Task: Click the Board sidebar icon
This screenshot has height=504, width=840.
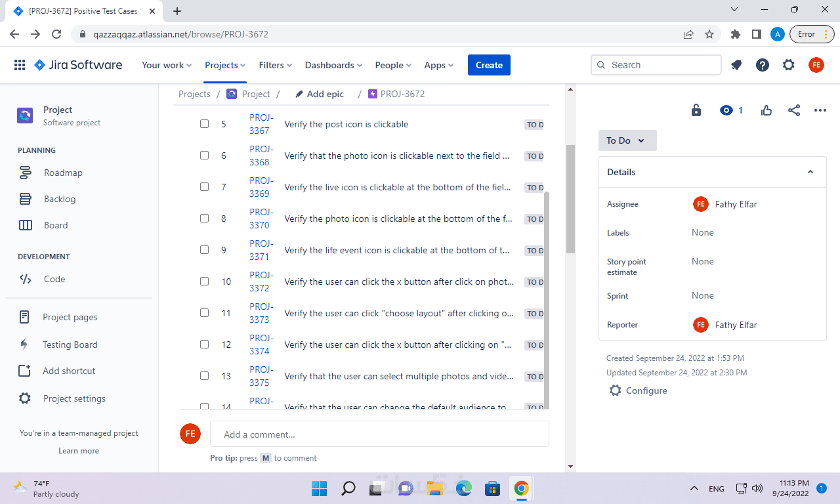Action: click(x=26, y=225)
